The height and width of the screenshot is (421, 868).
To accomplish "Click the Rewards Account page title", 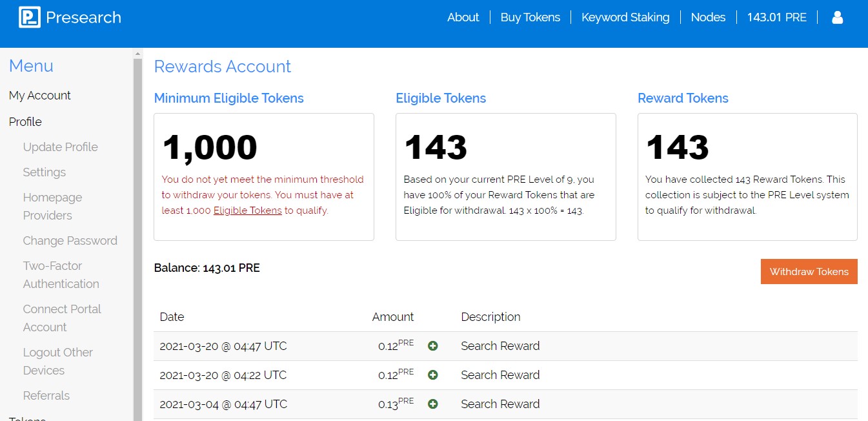I will pos(223,67).
